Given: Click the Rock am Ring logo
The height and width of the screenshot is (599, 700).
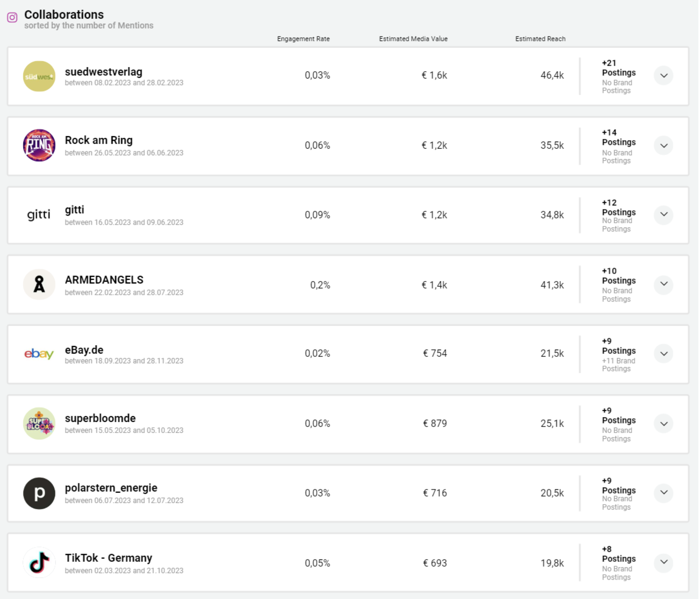Looking at the screenshot, I should click(39, 145).
